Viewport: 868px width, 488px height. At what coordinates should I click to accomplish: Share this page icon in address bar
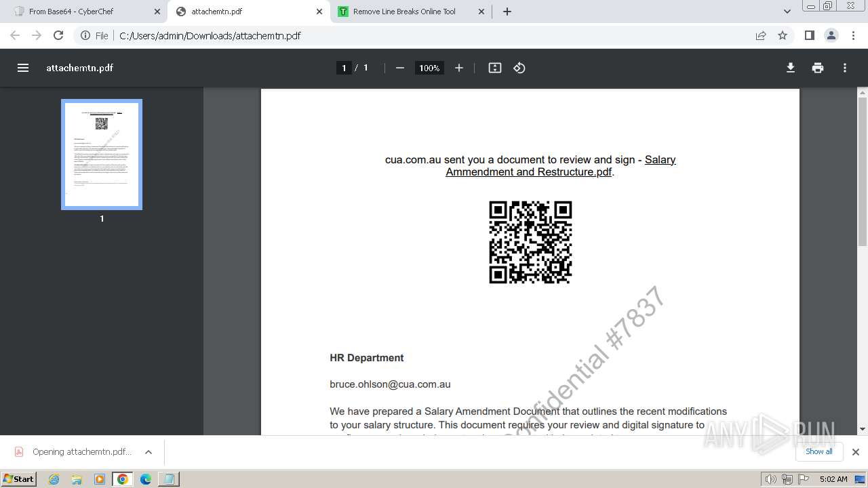(x=761, y=35)
